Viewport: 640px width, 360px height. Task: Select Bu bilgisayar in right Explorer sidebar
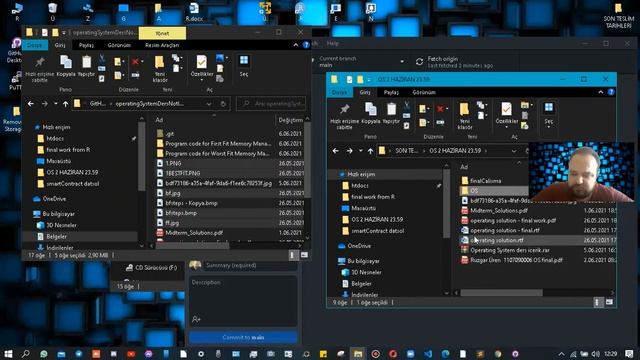[363, 261]
